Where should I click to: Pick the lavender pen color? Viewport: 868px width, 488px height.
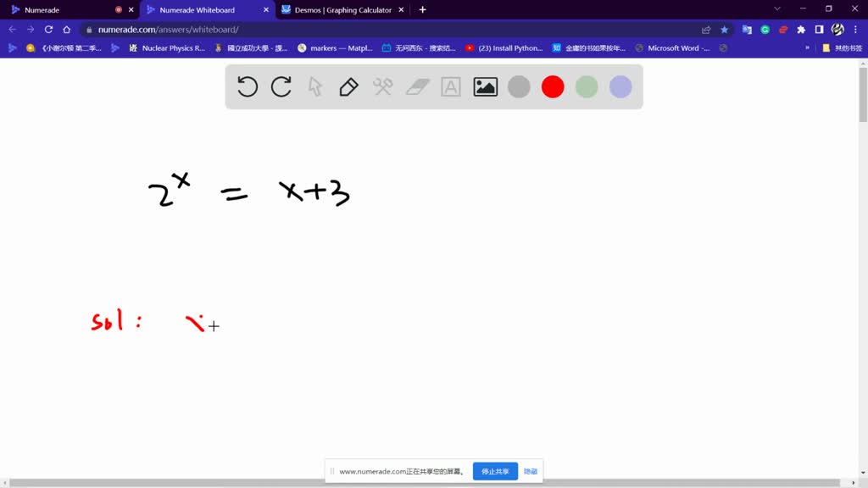(620, 87)
